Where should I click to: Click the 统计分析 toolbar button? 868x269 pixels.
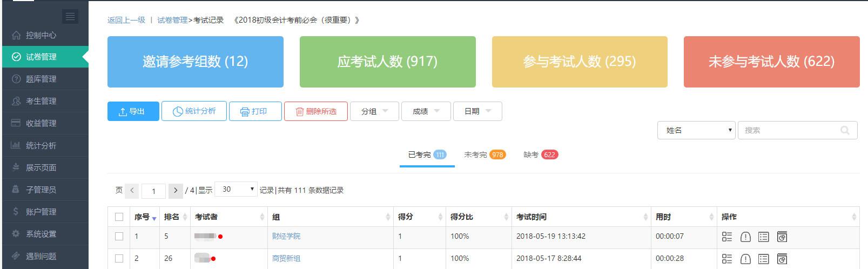tap(194, 111)
